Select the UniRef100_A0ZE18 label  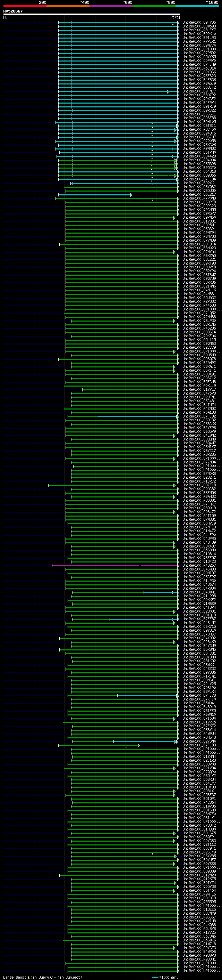[x=199, y=485]
